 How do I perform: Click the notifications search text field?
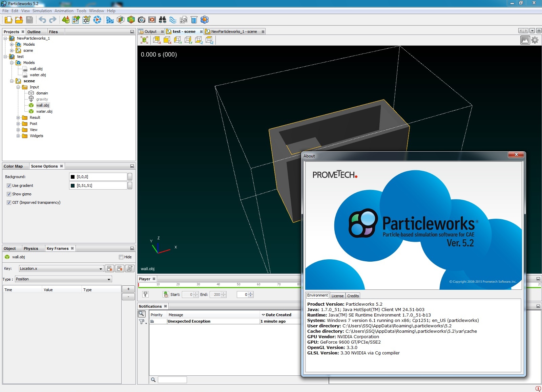[x=172, y=380]
